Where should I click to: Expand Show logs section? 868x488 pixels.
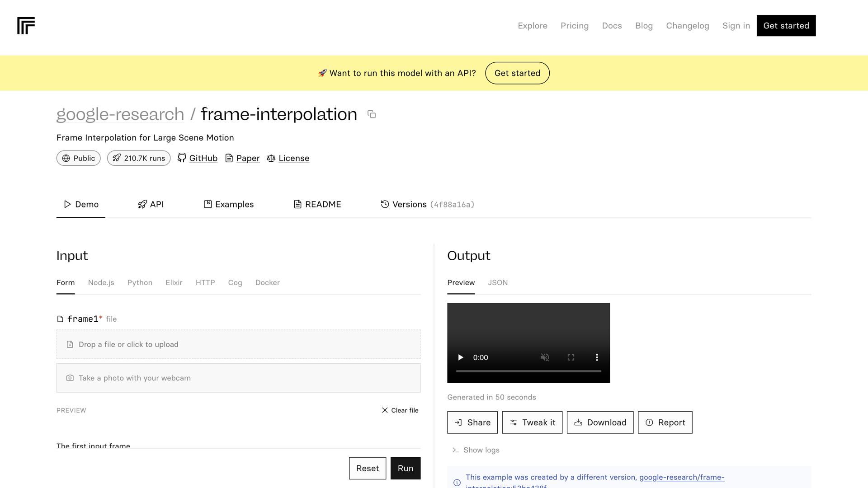point(476,450)
